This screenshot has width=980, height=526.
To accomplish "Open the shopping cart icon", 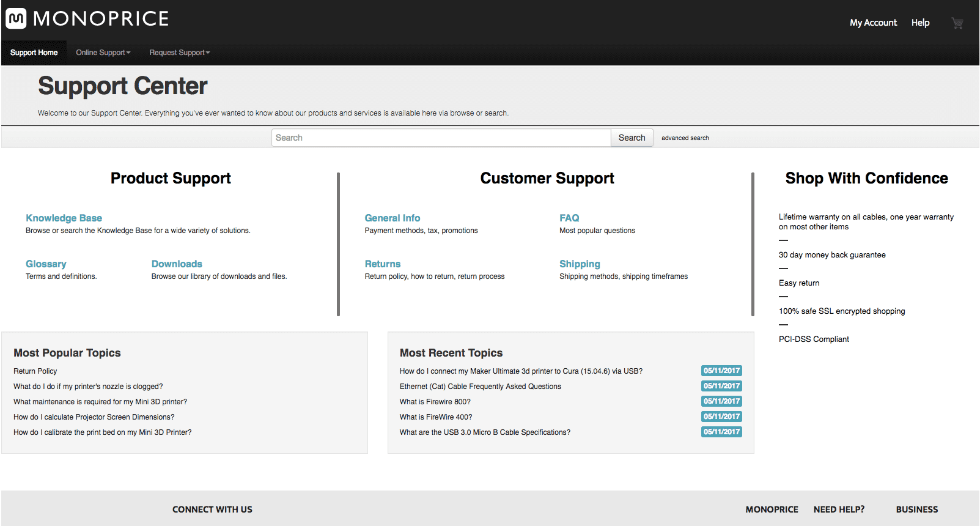I will [x=957, y=23].
